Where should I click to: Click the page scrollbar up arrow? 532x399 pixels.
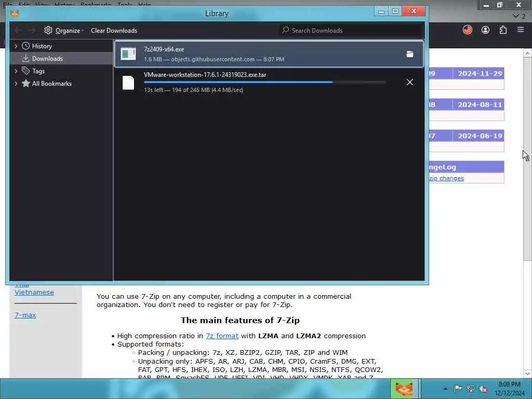[527, 54]
